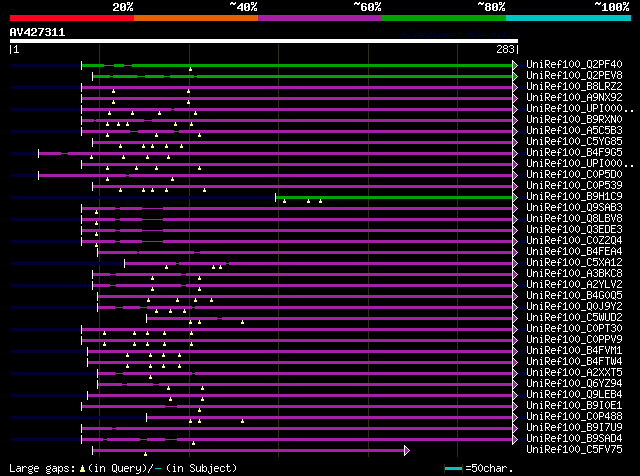Click the short green alignment bar of B9H1C9
Screen dimensions: 640x476
pyautogui.click(x=394, y=198)
